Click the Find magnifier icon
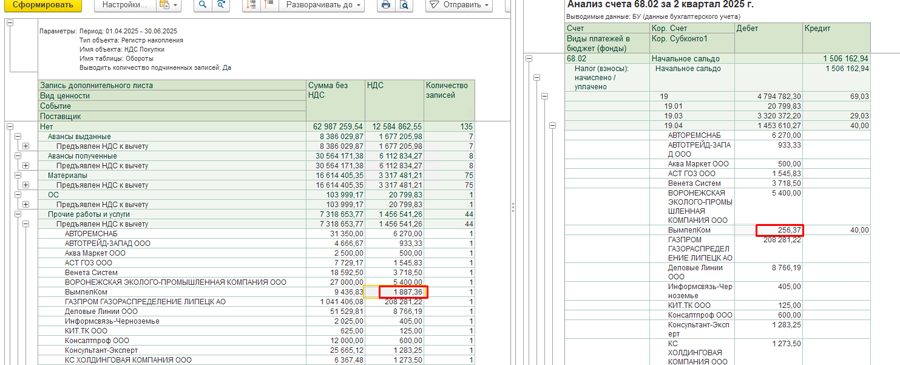Image resolution: width=900 pixels, height=365 pixels. tap(202, 5)
